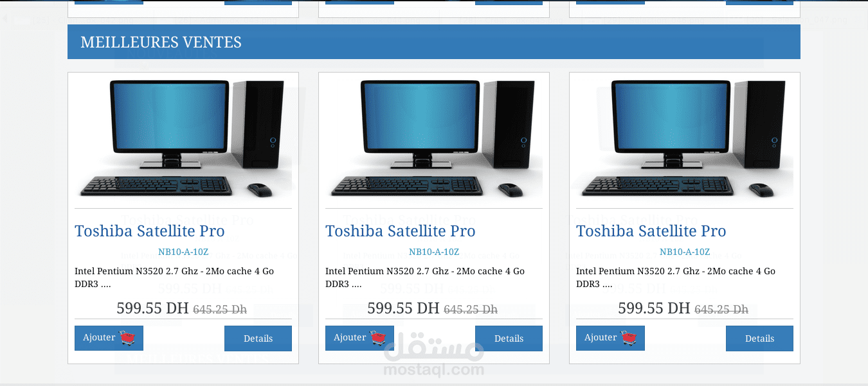This screenshot has width=868, height=386.
Task: Click cart icon in first product's Ajouter button
Action: pos(129,338)
